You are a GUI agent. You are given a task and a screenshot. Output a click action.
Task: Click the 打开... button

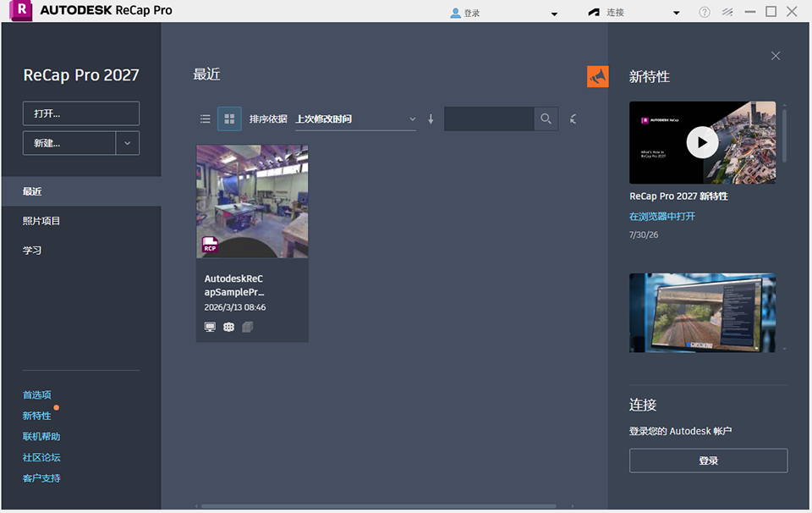(x=81, y=113)
